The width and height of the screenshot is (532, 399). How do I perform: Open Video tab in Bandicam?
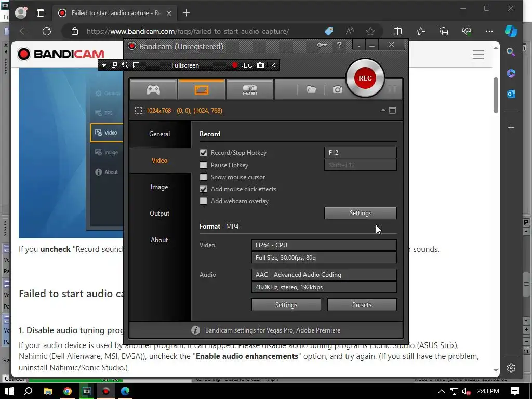[x=159, y=160]
